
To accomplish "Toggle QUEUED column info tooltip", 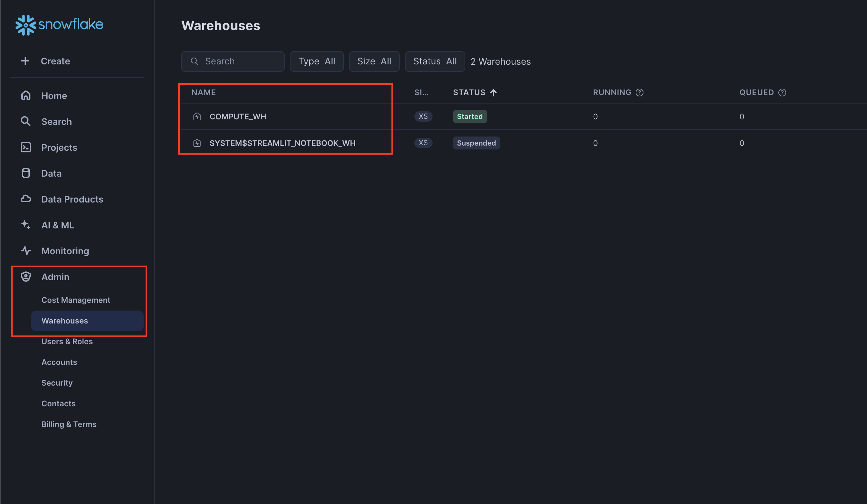I will [781, 93].
